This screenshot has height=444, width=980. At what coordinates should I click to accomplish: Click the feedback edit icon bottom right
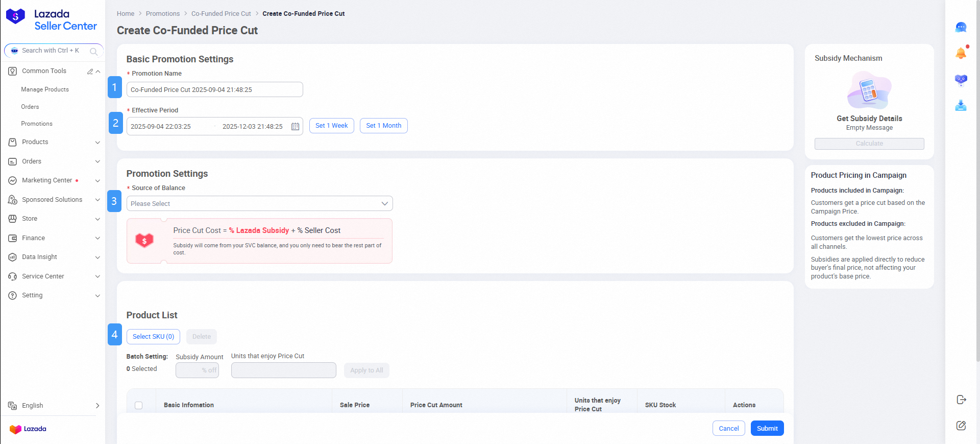click(x=961, y=426)
